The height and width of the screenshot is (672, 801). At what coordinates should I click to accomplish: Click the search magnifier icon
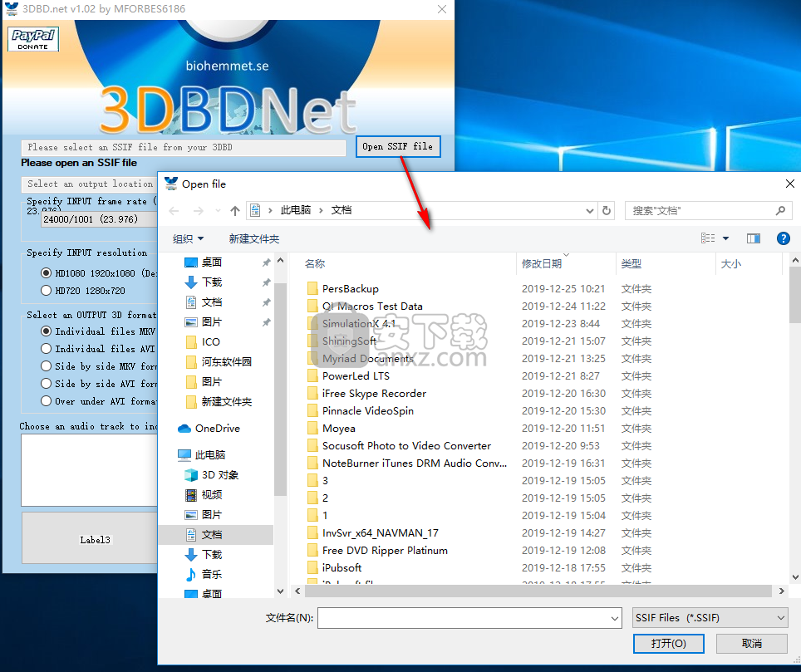tap(780, 210)
